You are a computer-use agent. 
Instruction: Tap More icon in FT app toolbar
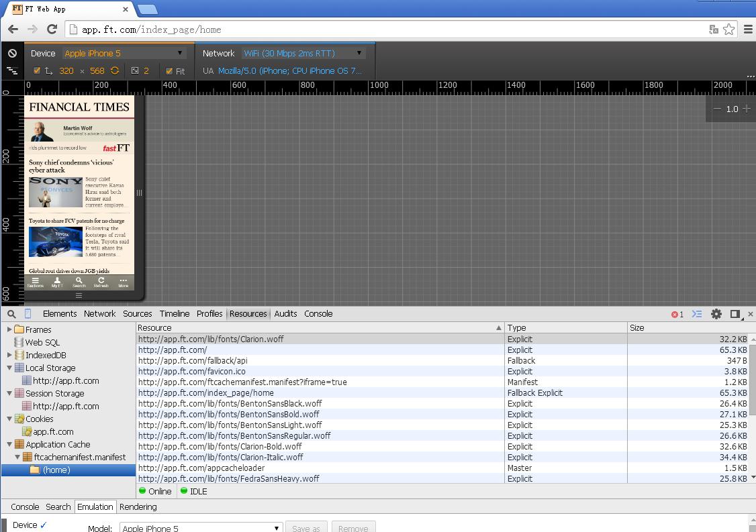click(124, 282)
